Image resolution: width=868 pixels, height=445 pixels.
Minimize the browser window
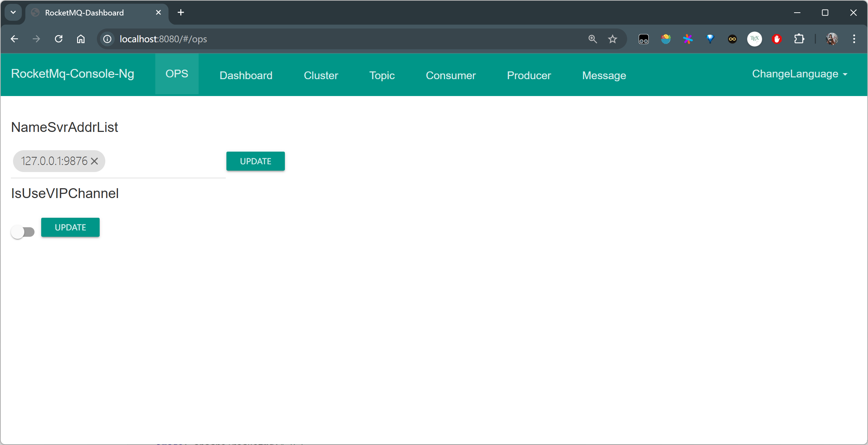pyautogui.click(x=798, y=13)
